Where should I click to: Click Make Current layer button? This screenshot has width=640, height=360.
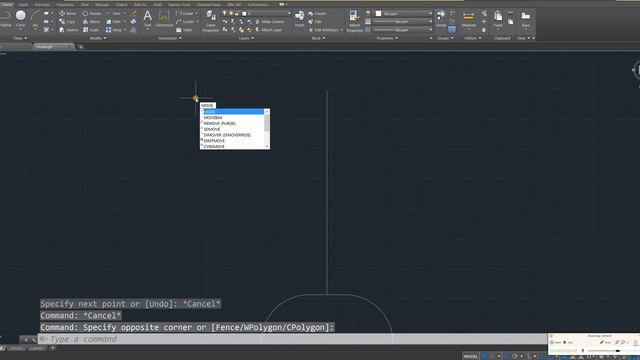(269, 22)
